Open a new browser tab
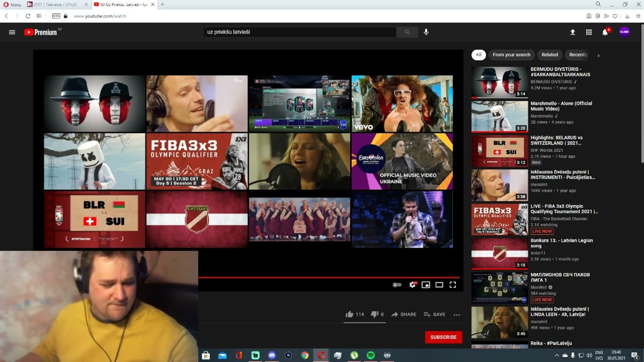 (163, 5)
